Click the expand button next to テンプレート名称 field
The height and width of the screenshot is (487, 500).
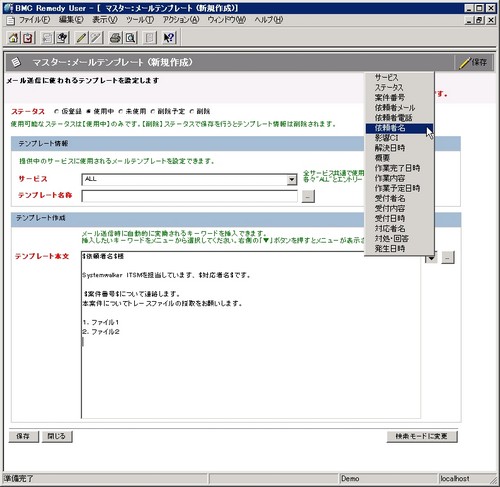click(308, 196)
